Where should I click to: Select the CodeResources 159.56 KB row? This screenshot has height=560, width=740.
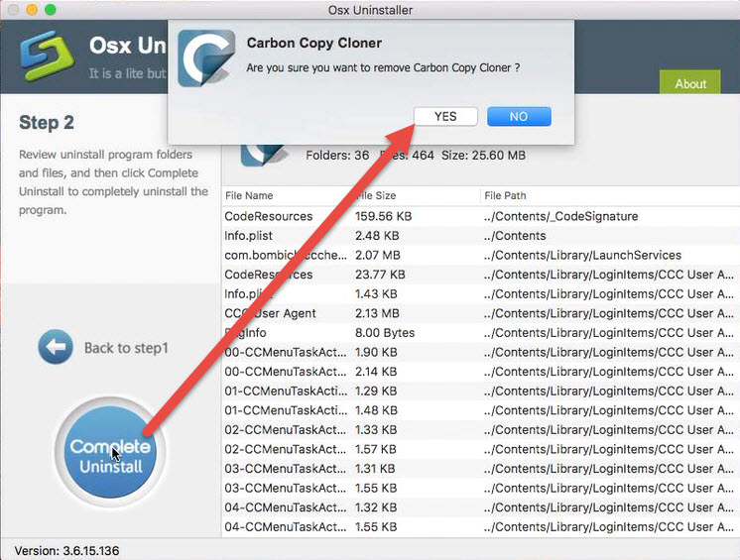(269, 216)
